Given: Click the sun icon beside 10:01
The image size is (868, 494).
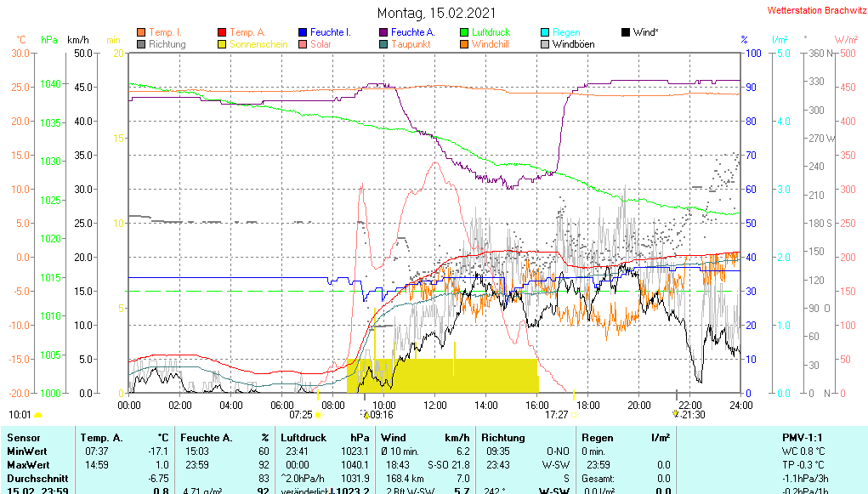Looking at the screenshot, I should point(37,415).
